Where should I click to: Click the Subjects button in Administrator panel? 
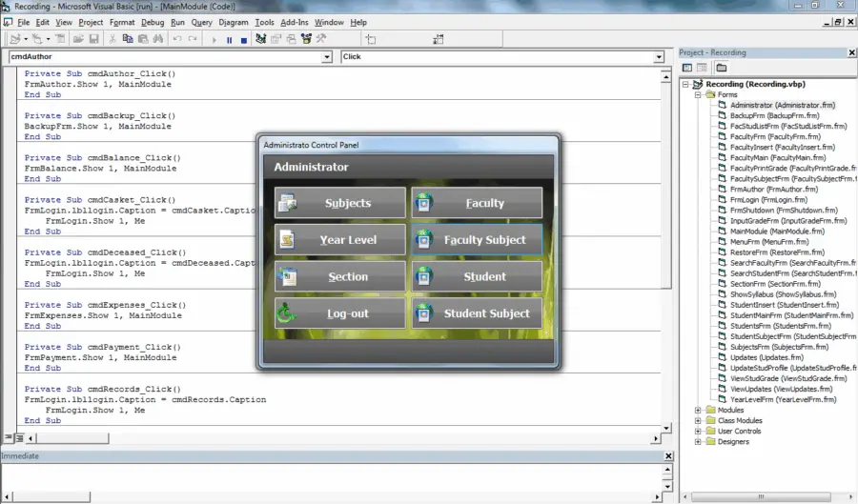tap(339, 203)
